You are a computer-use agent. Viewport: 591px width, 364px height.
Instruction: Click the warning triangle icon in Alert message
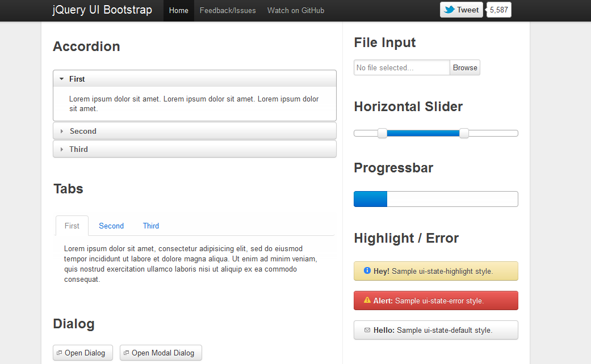click(x=367, y=300)
